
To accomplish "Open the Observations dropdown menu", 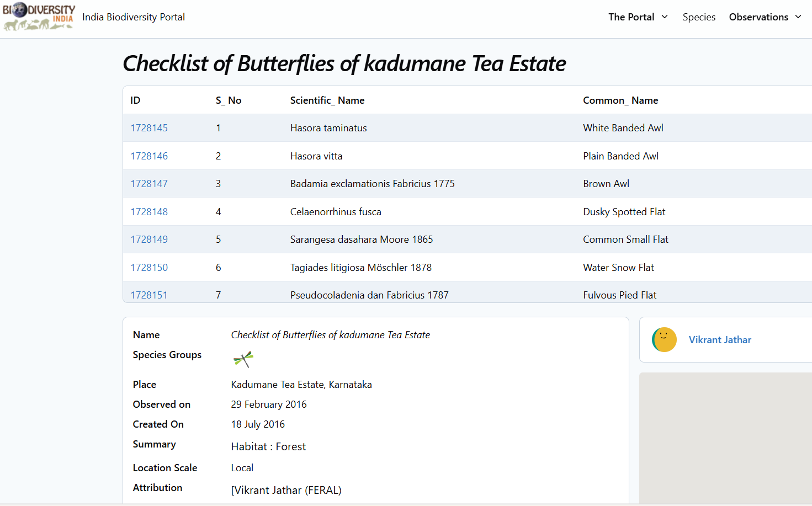I will pyautogui.click(x=765, y=17).
